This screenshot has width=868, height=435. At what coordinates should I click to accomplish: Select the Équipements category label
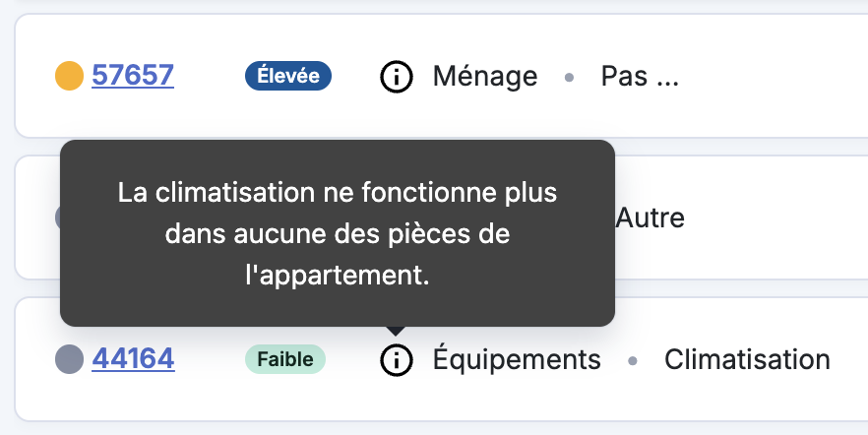(x=517, y=360)
